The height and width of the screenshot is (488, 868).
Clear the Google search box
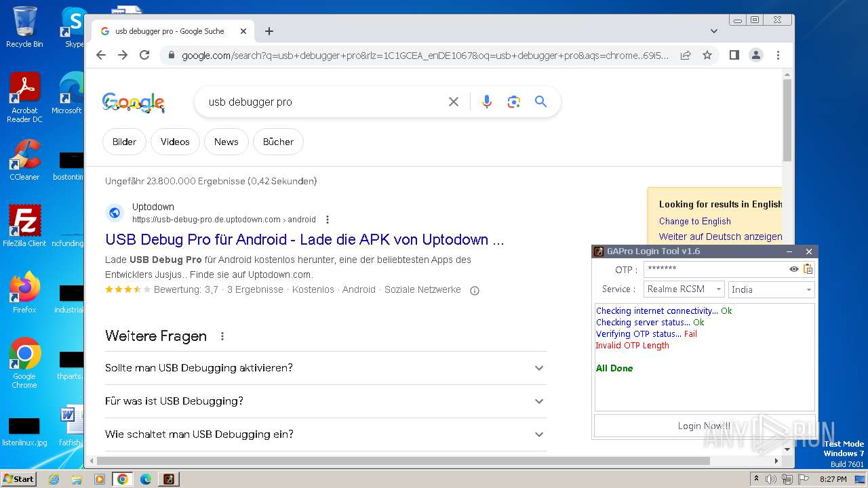[x=454, y=102]
